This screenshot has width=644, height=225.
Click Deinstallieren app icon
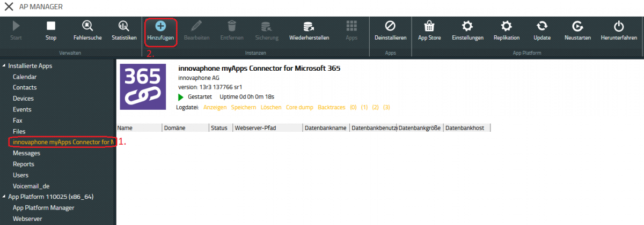(390, 26)
